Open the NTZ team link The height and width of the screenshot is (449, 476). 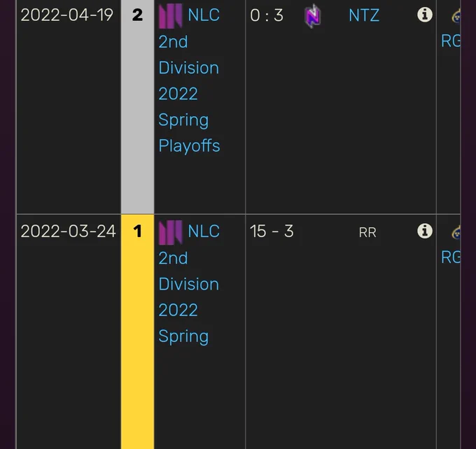pyautogui.click(x=364, y=15)
